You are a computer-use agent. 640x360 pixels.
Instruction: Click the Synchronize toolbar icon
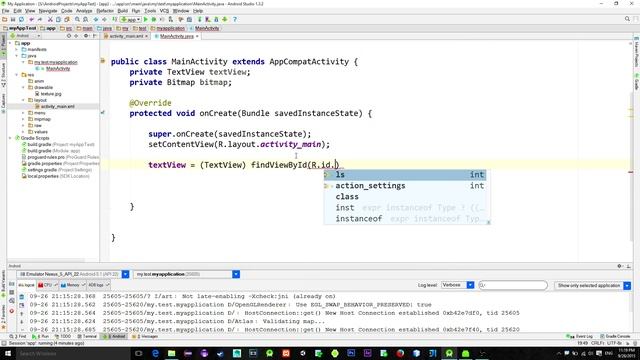21,19
